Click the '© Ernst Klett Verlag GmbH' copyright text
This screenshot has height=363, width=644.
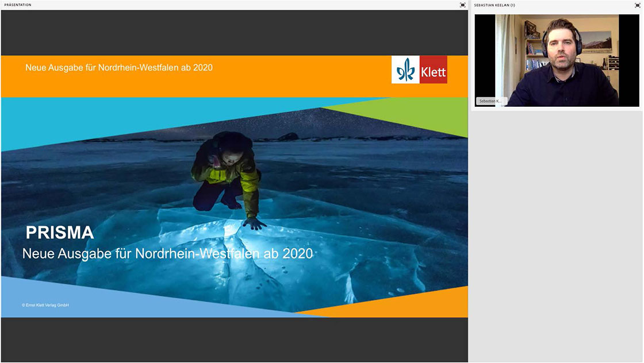point(45,305)
